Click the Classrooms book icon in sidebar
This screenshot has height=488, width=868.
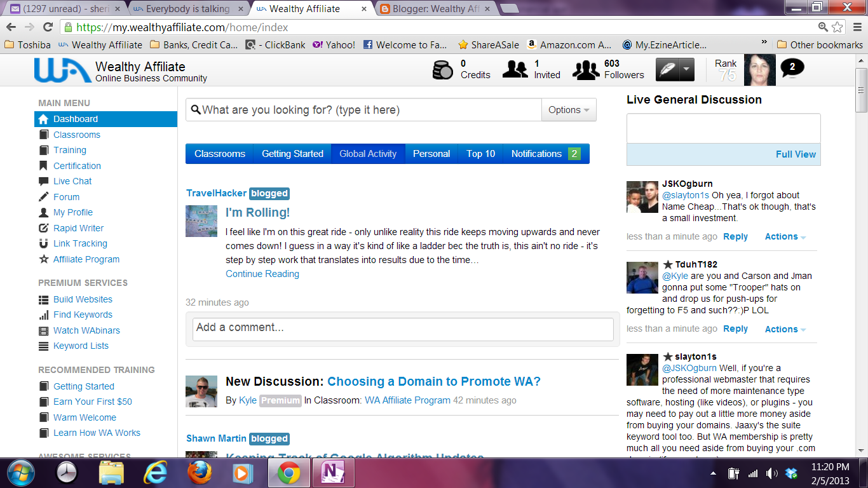coord(43,135)
